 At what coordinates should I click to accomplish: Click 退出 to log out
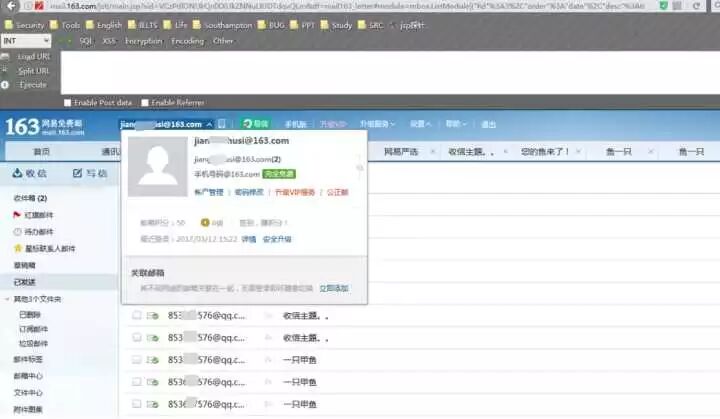[489, 125]
